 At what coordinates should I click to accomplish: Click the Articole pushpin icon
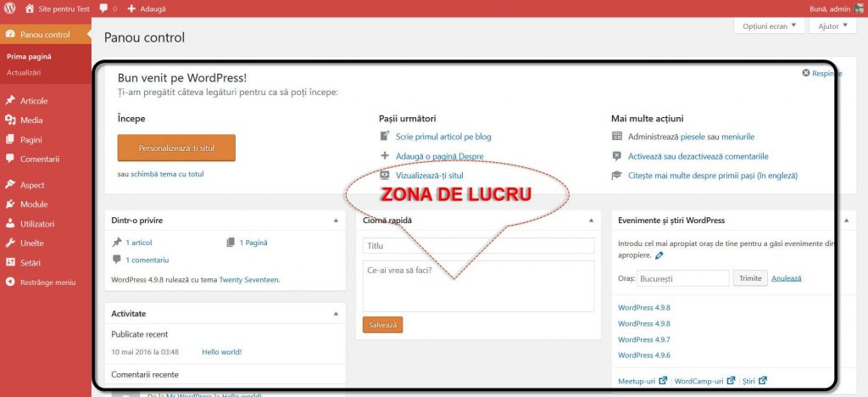coord(10,101)
